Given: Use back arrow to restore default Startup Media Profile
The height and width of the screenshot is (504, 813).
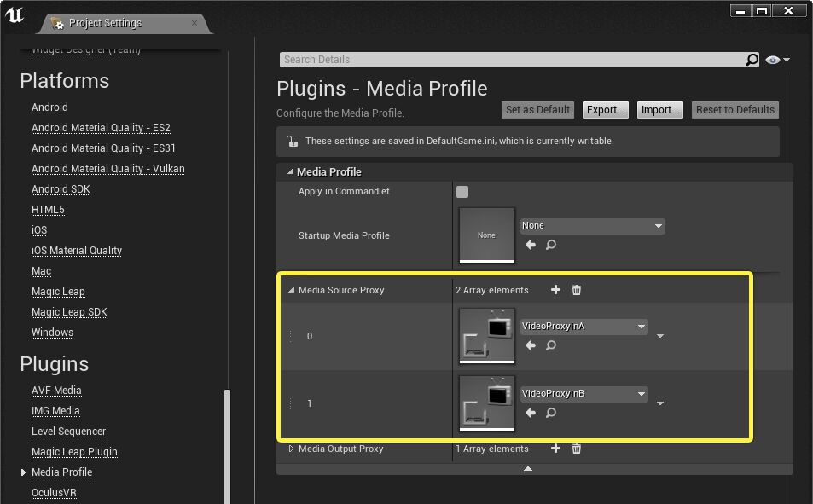Looking at the screenshot, I should coord(530,245).
